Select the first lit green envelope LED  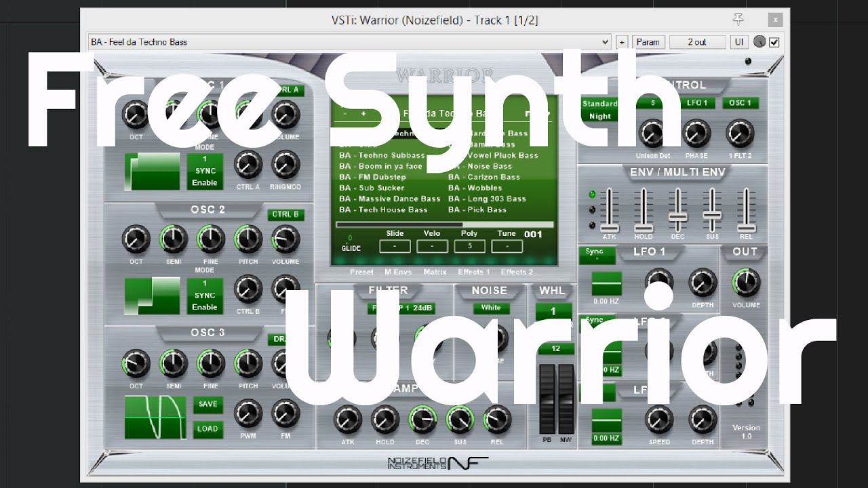coord(592,195)
